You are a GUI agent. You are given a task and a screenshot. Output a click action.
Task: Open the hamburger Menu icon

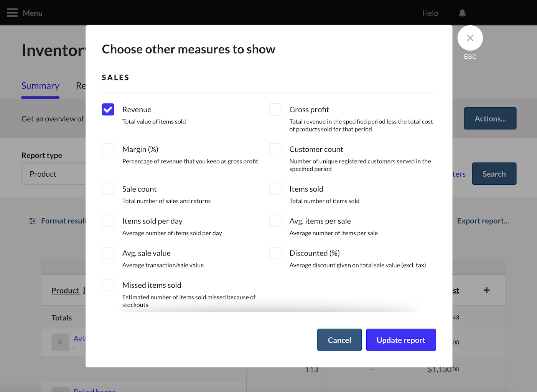point(12,13)
